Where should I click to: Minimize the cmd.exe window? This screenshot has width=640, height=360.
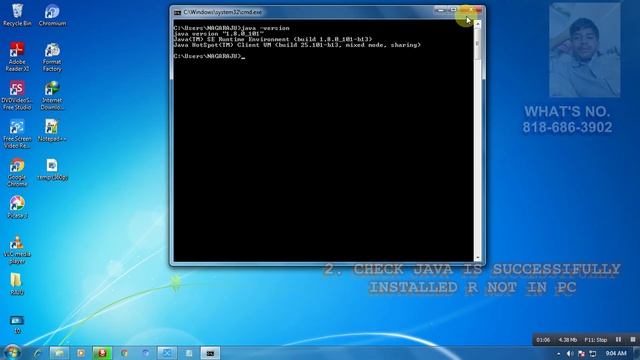pos(440,9)
